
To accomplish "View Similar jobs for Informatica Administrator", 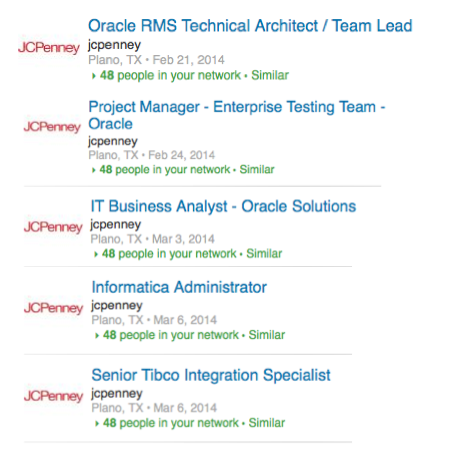I will (x=267, y=335).
